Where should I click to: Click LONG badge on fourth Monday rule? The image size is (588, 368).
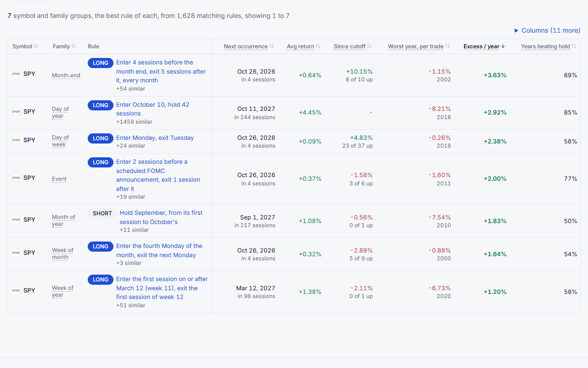101,247
